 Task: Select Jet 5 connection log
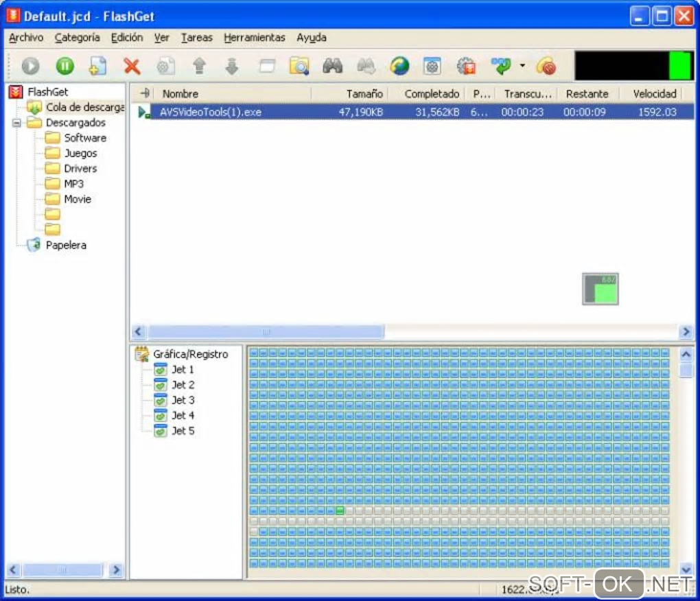point(183,431)
